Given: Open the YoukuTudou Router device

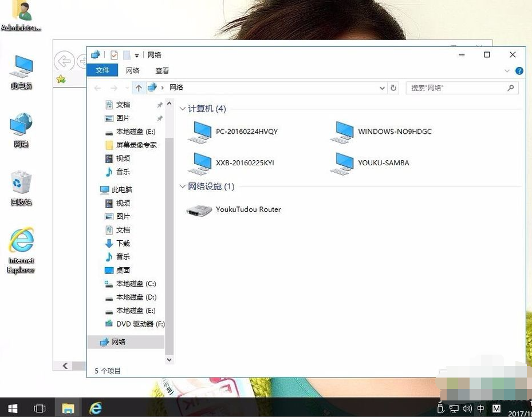Looking at the screenshot, I should (x=248, y=209).
